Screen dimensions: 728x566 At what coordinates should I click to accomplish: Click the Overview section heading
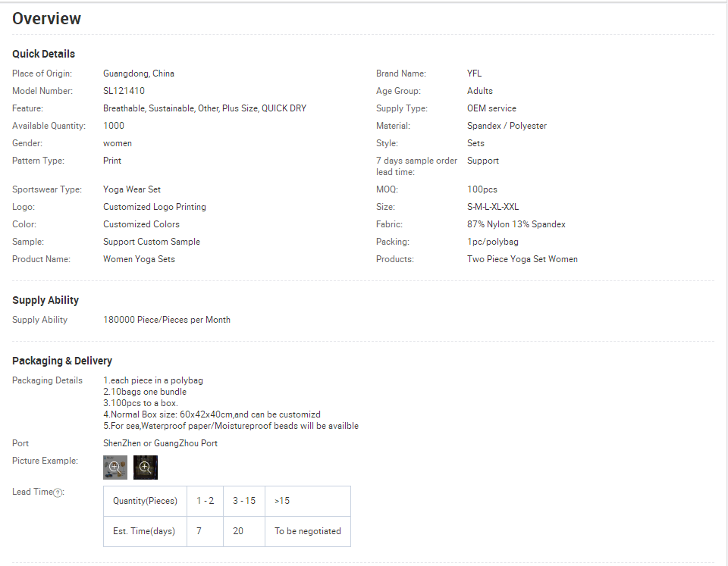click(47, 19)
